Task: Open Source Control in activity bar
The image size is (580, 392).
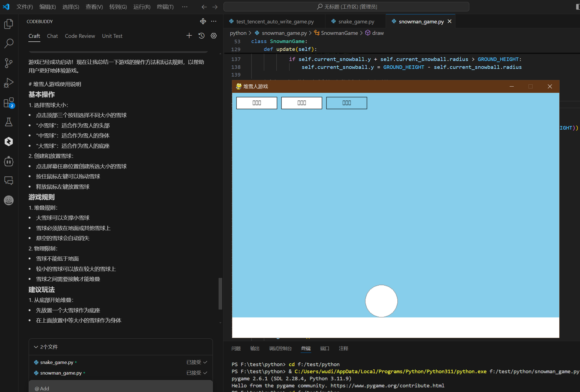Action: point(9,63)
